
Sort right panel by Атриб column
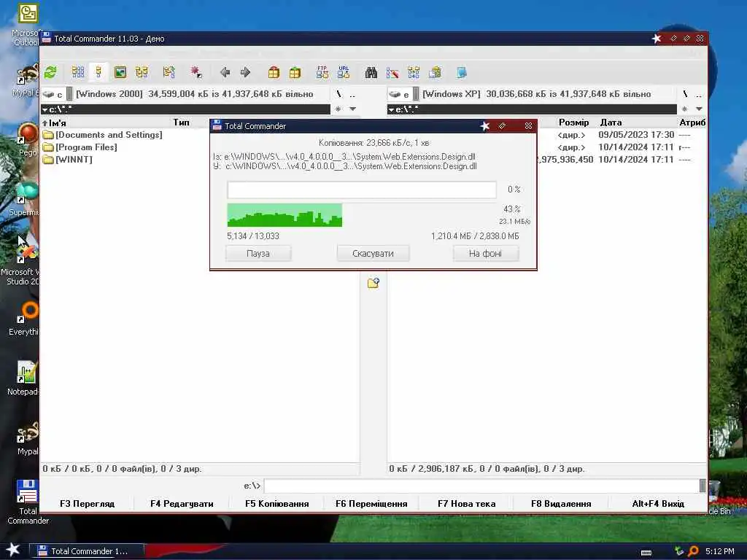692,122
